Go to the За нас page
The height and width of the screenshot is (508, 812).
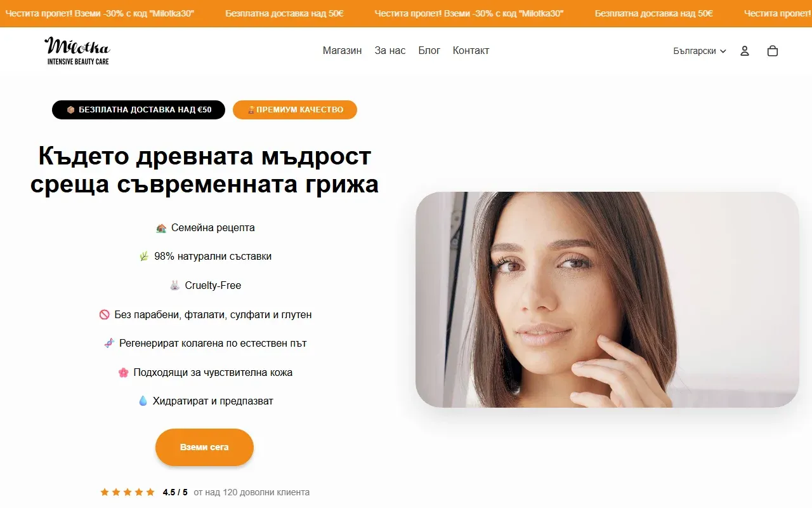(x=390, y=51)
